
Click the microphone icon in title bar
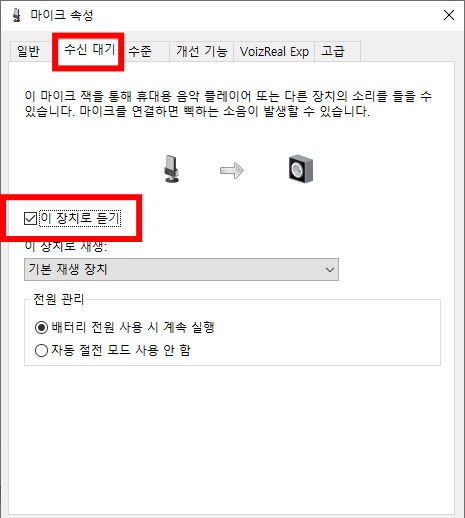[x=16, y=15]
